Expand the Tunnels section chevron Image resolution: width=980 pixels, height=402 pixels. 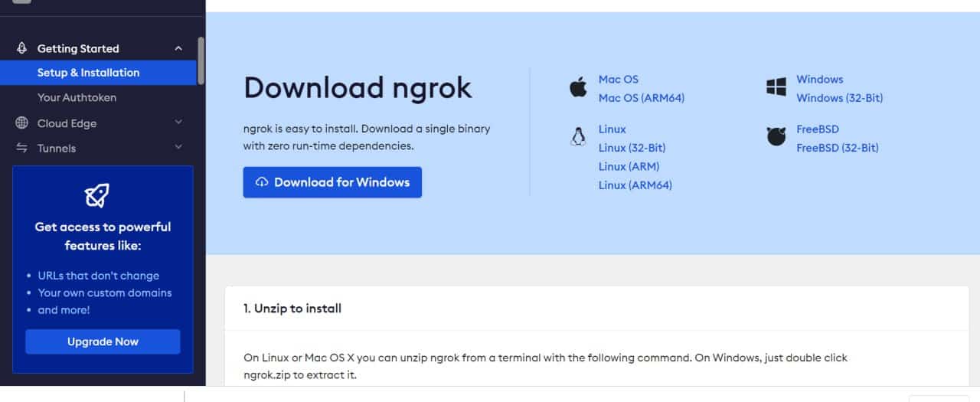click(178, 147)
